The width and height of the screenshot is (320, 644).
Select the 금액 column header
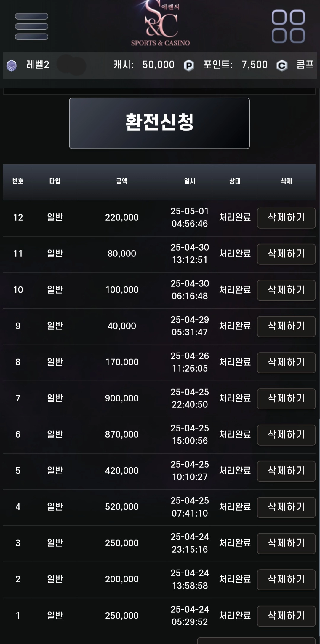[x=122, y=181]
